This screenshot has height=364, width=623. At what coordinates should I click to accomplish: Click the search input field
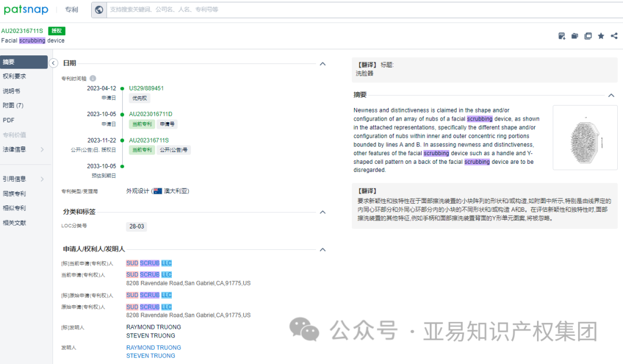pyautogui.click(x=231, y=9)
